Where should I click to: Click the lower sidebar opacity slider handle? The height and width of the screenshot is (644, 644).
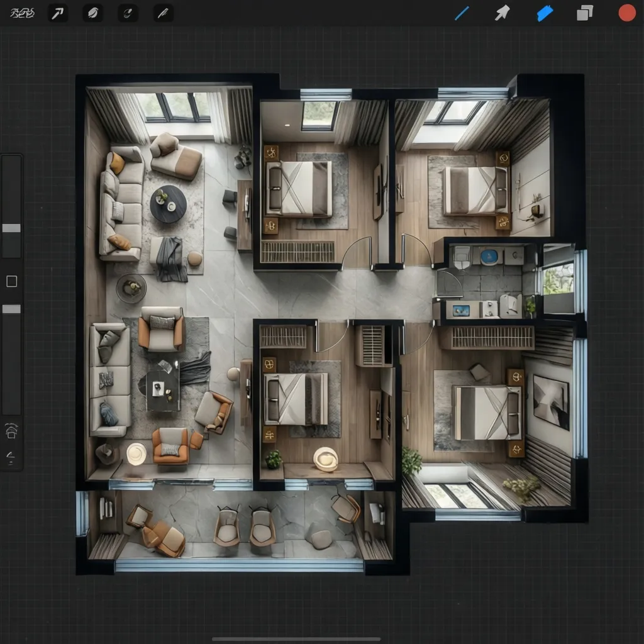click(x=11, y=309)
